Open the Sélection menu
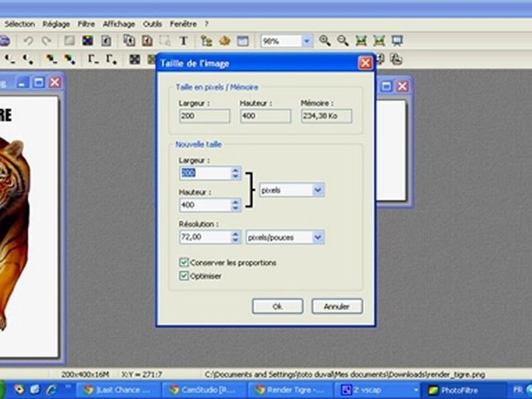 pos(20,24)
